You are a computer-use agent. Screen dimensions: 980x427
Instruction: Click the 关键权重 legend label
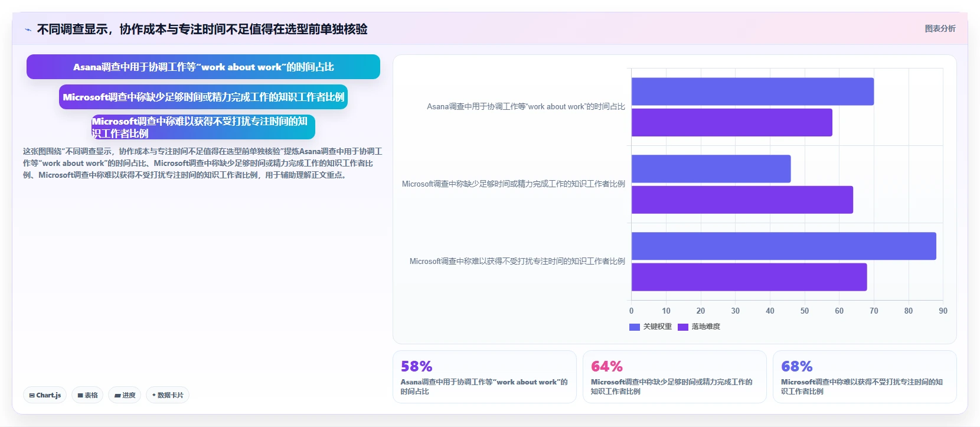point(657,327)
